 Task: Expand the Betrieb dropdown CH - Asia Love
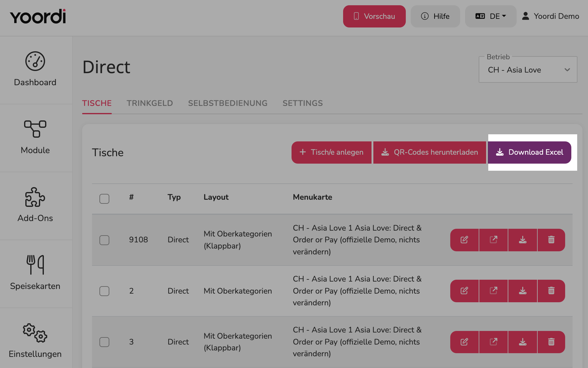[x=528, y=70]
